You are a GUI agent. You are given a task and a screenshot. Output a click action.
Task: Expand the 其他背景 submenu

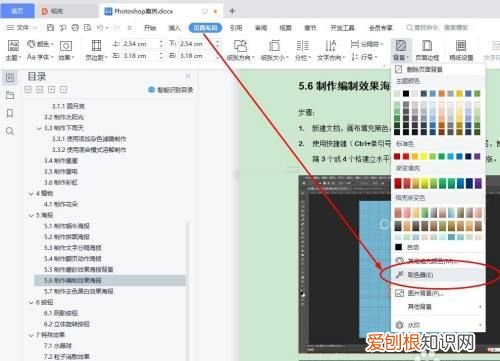438,306
